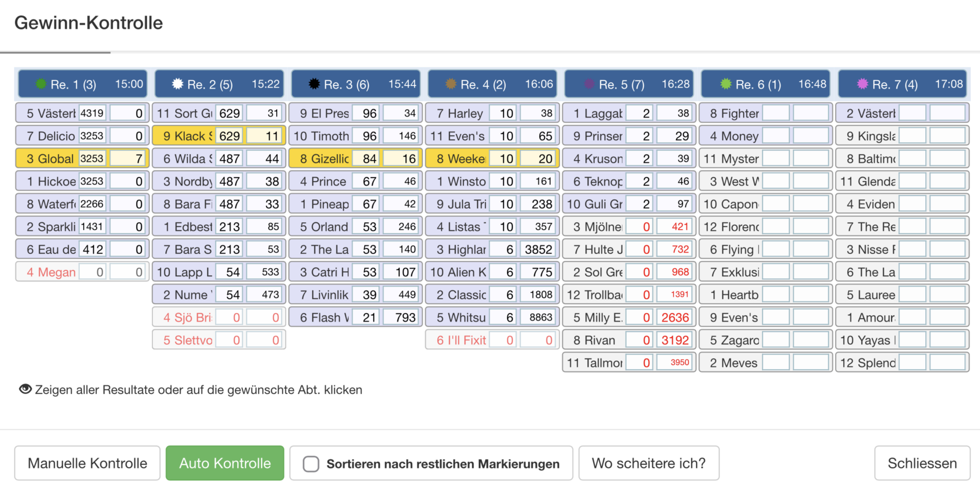Click the pink star icon of Re. 7
The image size is (980, 488).
[x=862, y=84]
